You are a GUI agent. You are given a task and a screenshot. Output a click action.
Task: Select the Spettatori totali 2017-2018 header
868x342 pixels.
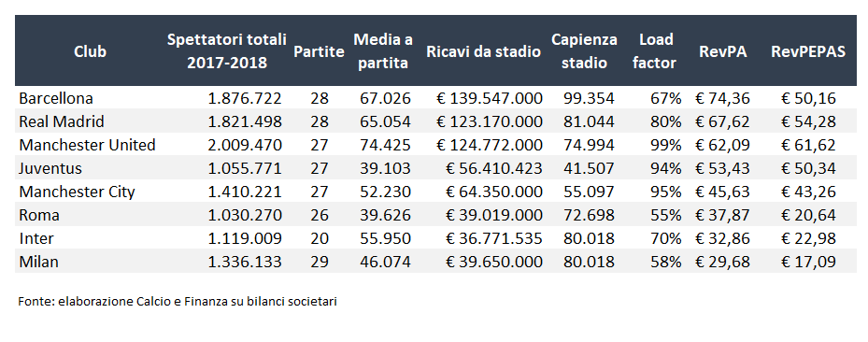227,51
